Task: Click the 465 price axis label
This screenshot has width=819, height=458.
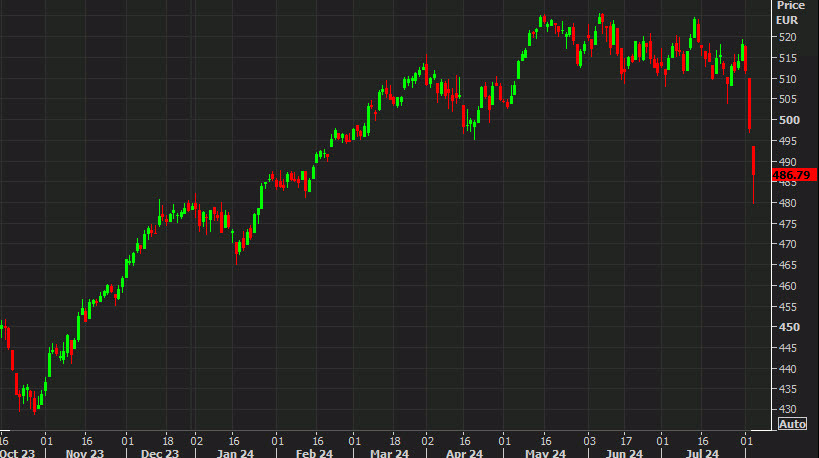Action: pos(787,265)
